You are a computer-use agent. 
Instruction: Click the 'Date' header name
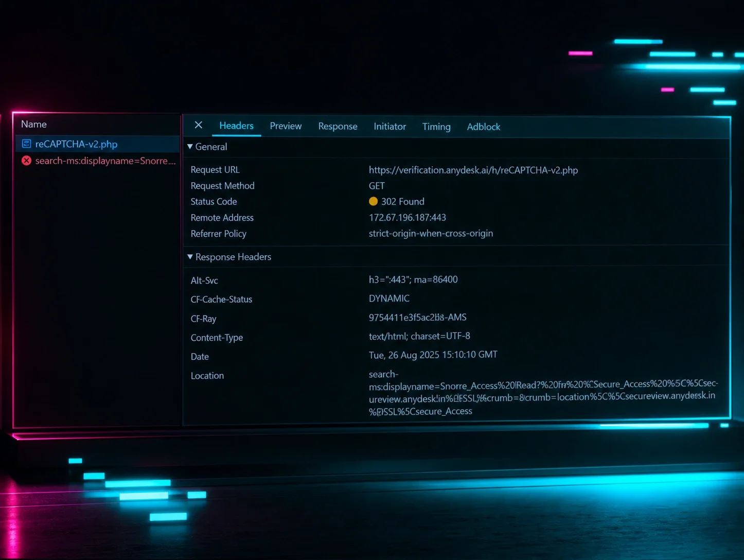tap(200, 357)
